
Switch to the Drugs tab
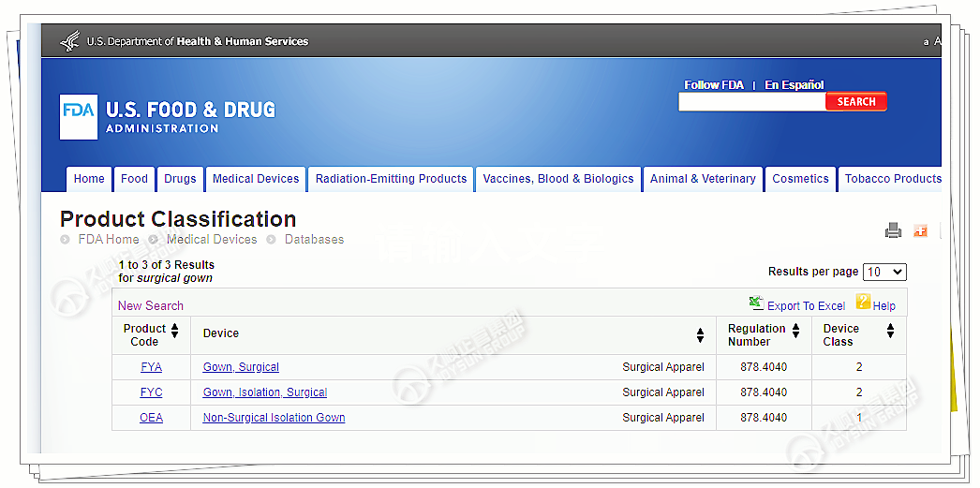[x=180, y=179]
